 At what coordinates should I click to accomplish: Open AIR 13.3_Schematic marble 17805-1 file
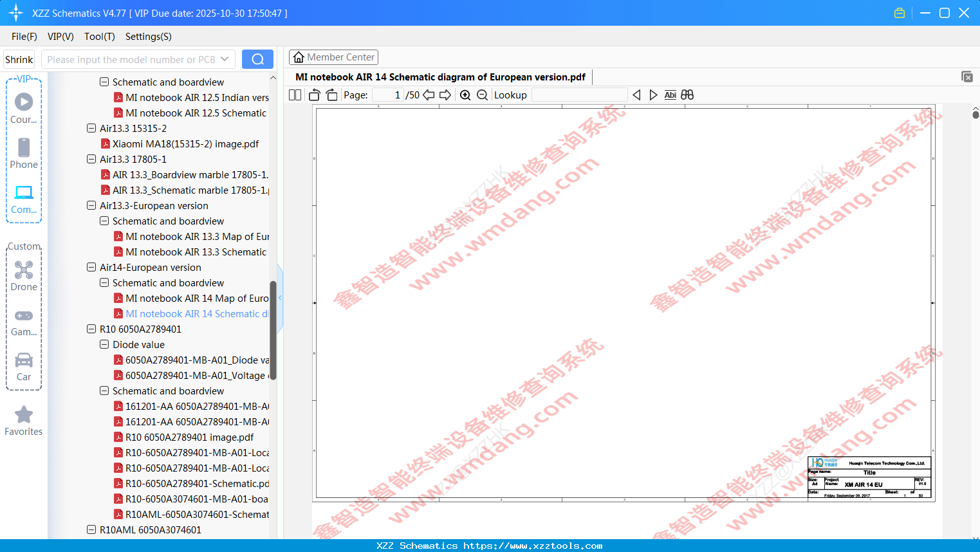click(191, 190)
